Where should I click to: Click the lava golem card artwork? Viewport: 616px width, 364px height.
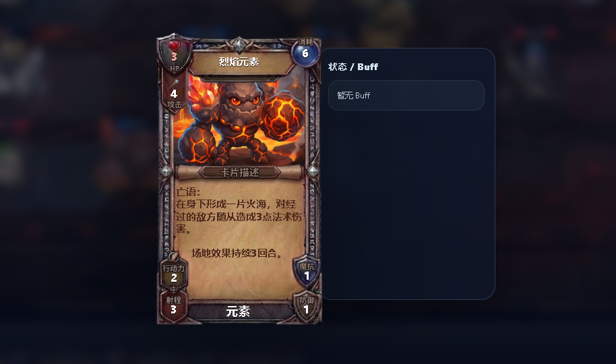pyautogui.click(x=239, y=119)
